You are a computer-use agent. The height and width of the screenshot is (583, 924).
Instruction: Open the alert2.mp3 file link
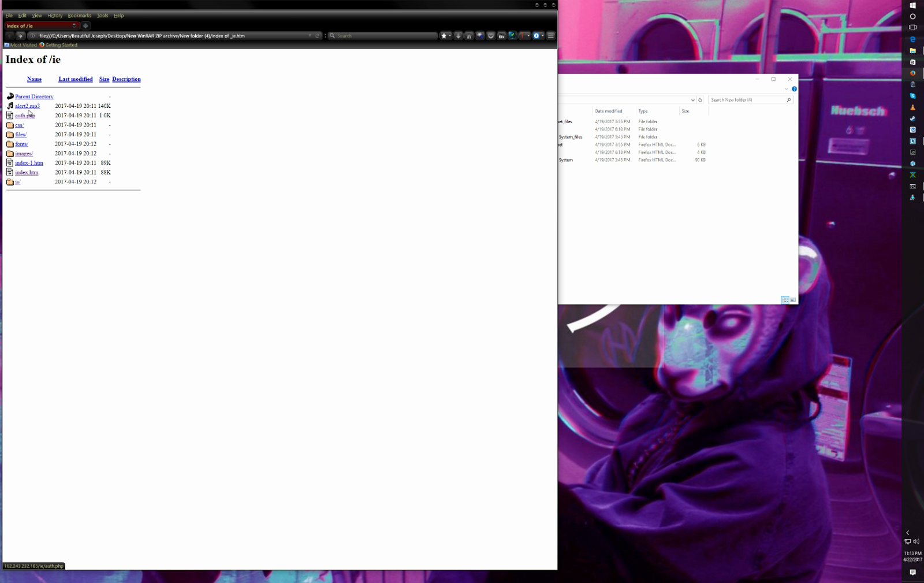pyautogui.click(x=27, y=106)
